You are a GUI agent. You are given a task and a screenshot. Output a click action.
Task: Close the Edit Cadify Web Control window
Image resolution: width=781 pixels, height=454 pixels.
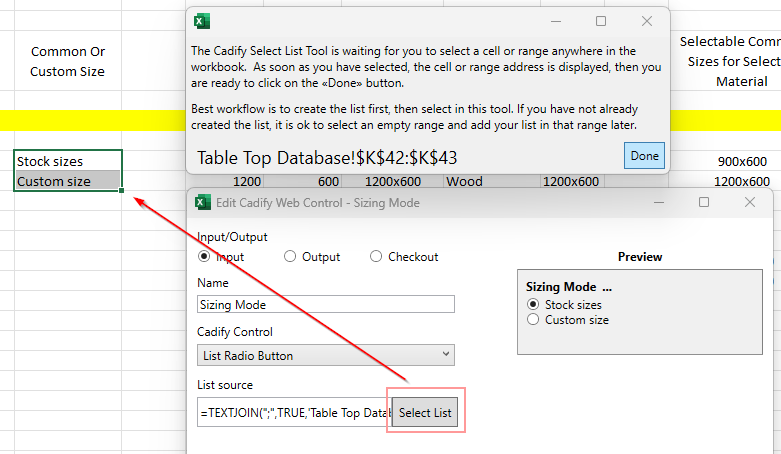(x=750, y=202)
